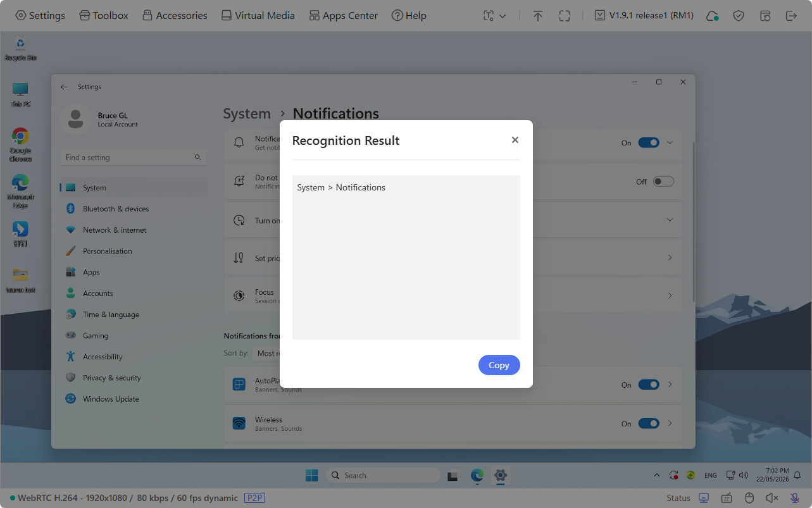Click the V1.9.1 release1 firmware version
Image resolution: width=812 pixels, height=508 pixels.
click(x=644, y=15)
